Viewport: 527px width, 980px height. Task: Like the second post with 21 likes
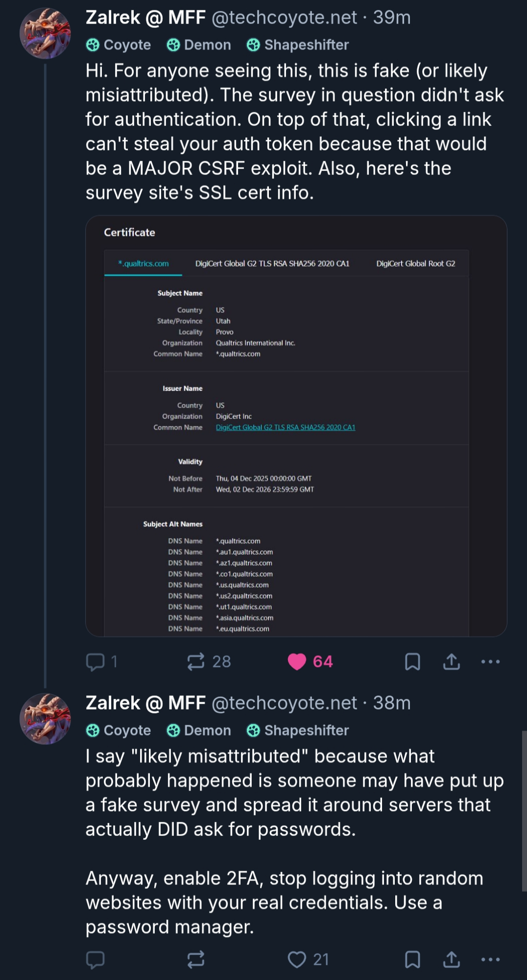[297, 959]
